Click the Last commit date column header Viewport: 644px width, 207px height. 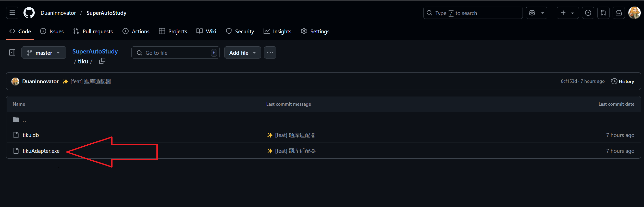[x=616, y=104]
